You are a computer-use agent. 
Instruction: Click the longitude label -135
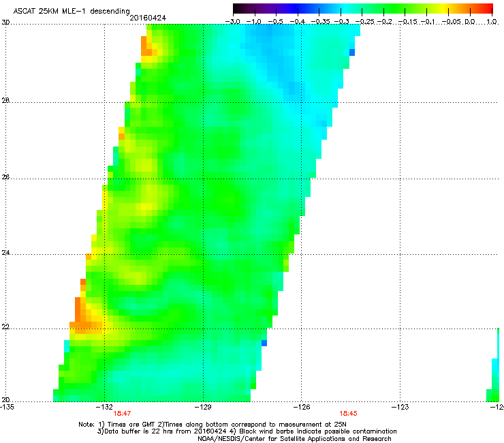click(x=7, y=407)
